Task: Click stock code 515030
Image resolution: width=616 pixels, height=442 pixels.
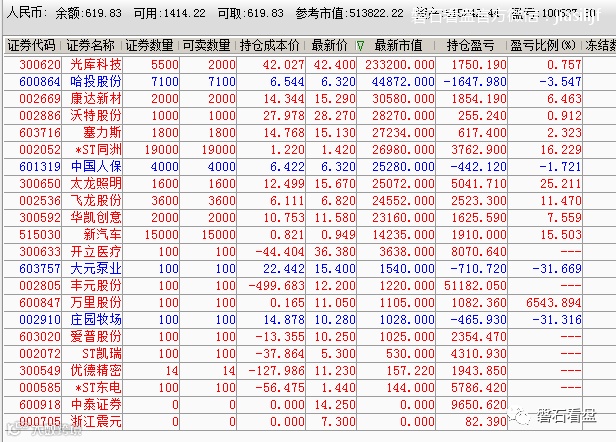Action: [40, 235]
